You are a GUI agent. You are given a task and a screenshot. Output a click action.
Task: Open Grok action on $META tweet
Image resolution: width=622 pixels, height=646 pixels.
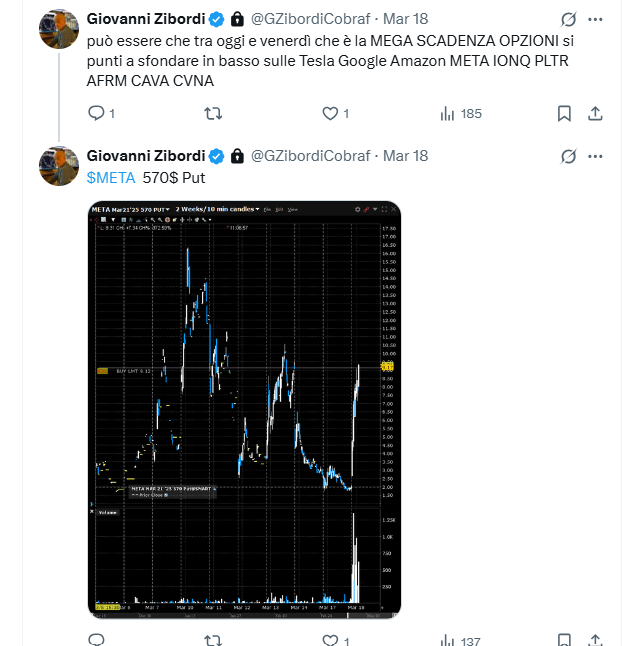point(568,156)
